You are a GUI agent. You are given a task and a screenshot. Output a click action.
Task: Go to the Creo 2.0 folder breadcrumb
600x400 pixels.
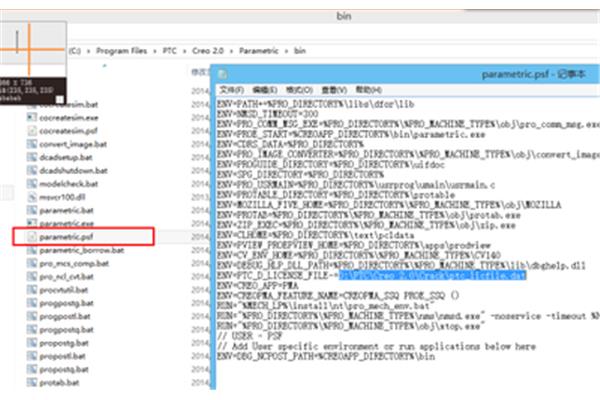(x=208, y=51)
